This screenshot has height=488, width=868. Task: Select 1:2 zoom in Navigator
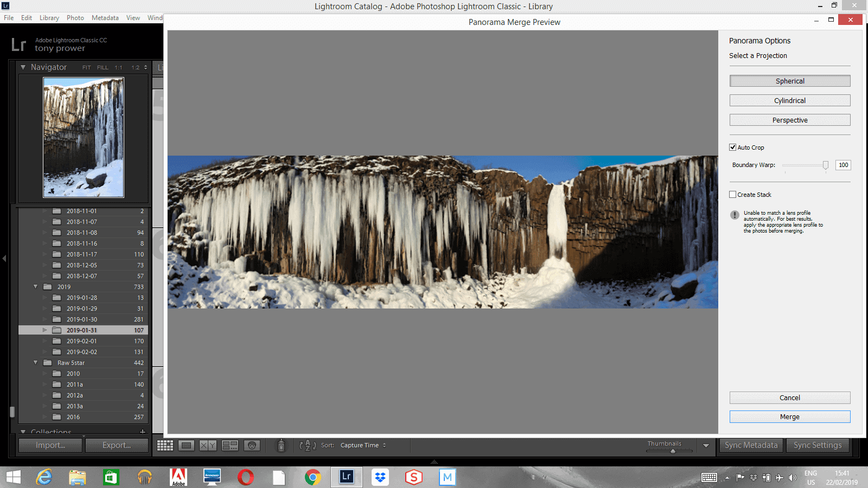[x=136, y=68]
